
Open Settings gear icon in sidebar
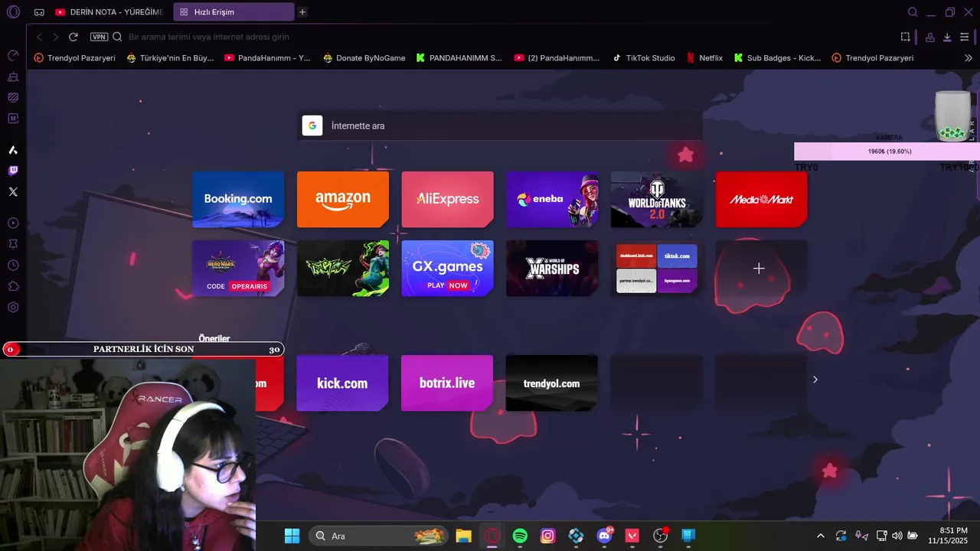[13, 307]
